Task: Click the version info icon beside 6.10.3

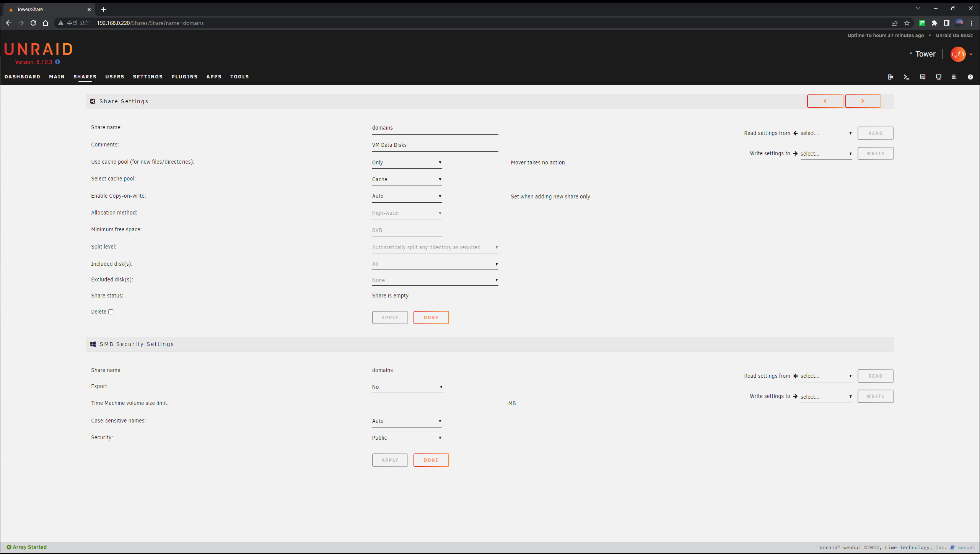Action: [57, 62]
